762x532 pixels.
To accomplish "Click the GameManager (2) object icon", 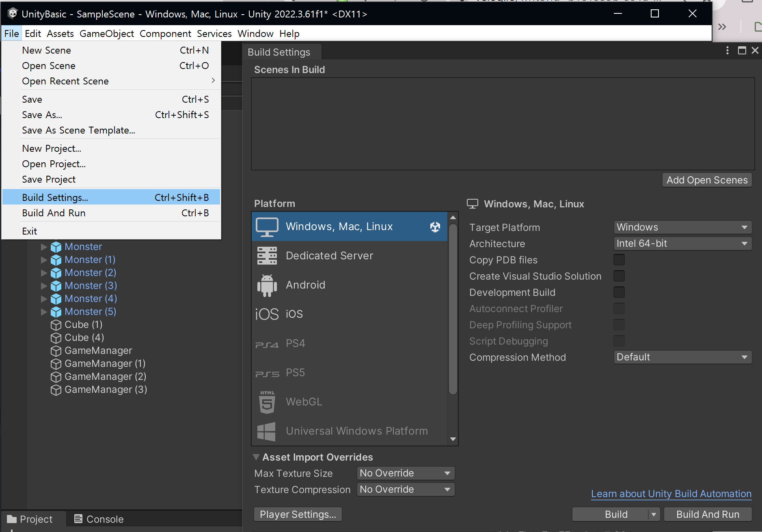I will tap(56, 377).
